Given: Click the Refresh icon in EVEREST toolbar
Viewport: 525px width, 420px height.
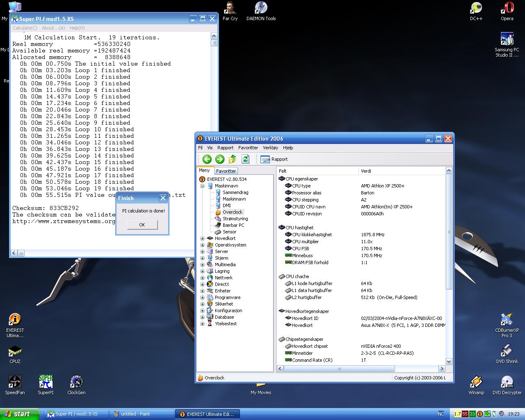Looking at the screenshot, I should [245, 159].
